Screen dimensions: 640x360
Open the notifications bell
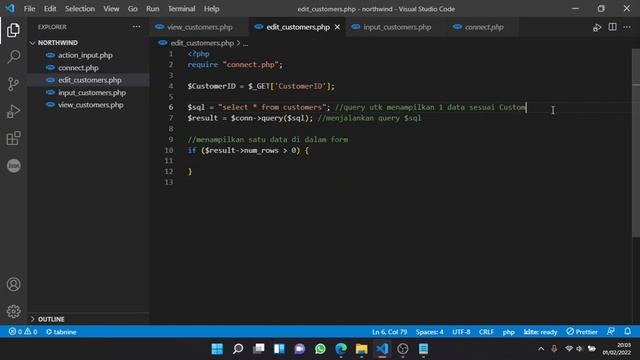627,331
